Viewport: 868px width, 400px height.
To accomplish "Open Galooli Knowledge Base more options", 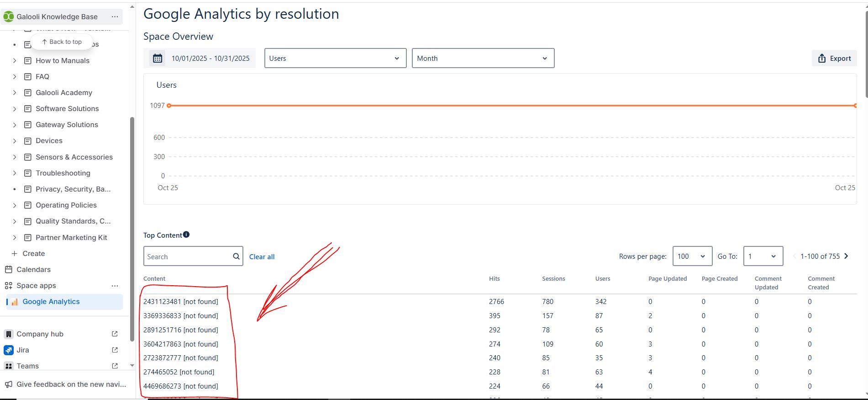I will [115, 16].
